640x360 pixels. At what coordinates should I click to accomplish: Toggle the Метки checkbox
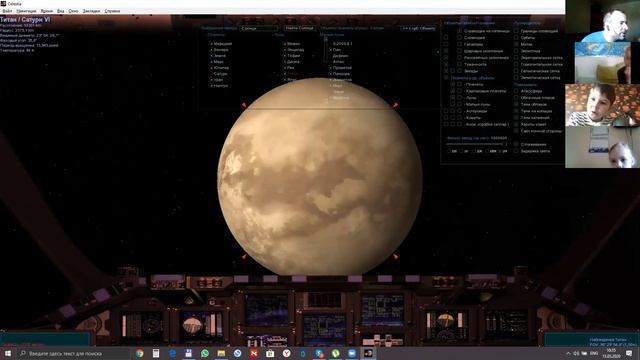(x=516, y=44)
